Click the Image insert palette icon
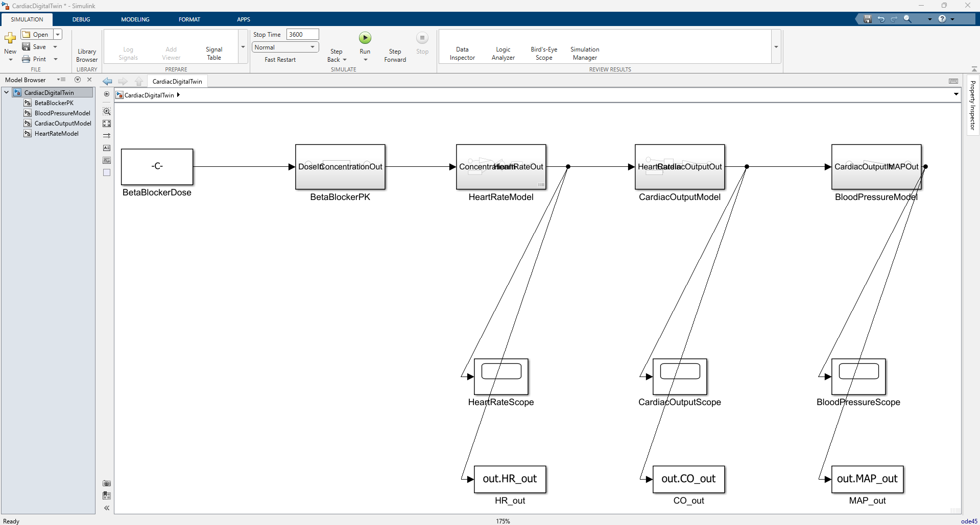 pyautogui.click(x=107, y=160)
